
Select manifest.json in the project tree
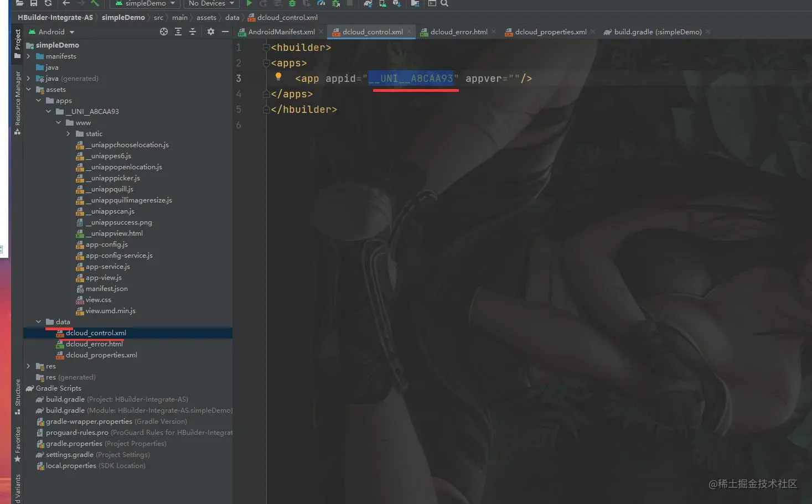(107, 289)
